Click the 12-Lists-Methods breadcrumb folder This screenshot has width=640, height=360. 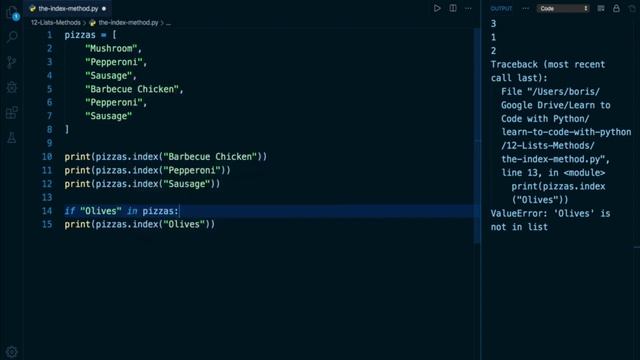56,22
